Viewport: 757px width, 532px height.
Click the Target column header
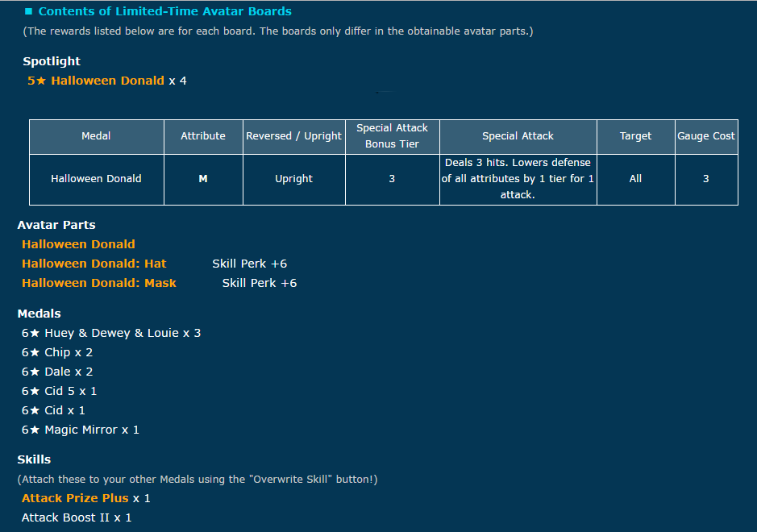click(x=635, y=136)
